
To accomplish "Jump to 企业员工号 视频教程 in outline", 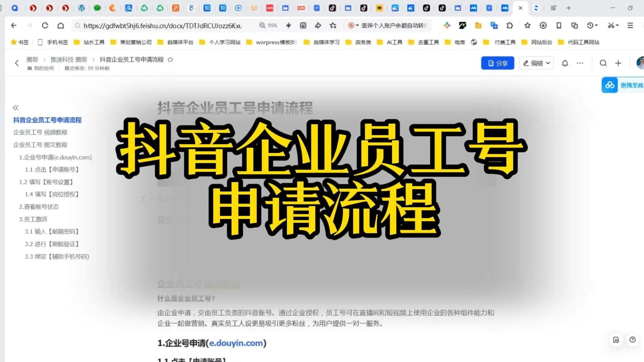I will point(40,132).
